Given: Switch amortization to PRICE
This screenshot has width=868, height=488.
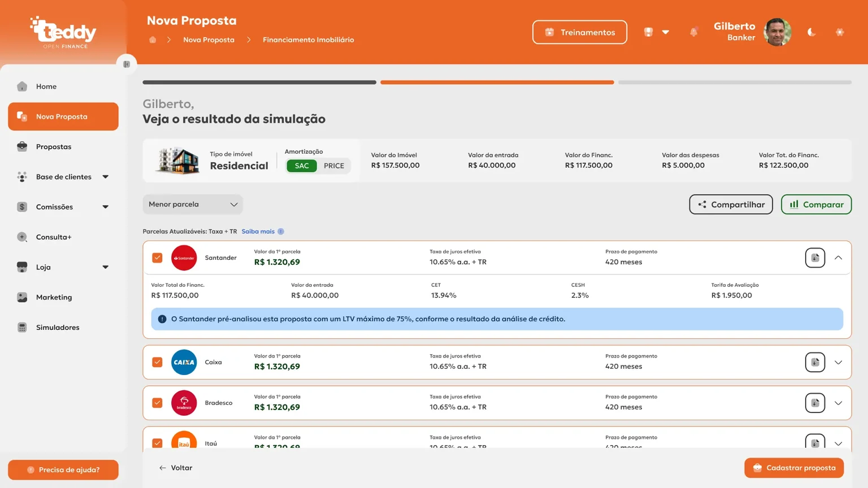Looking at the screenshot, I should 334,165.
